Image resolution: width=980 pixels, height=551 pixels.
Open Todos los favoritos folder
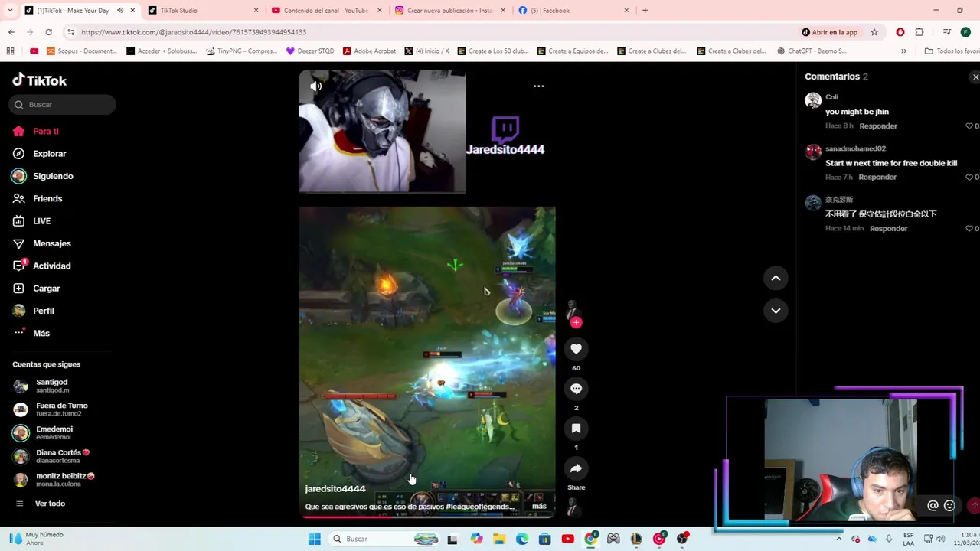(952, 51)
